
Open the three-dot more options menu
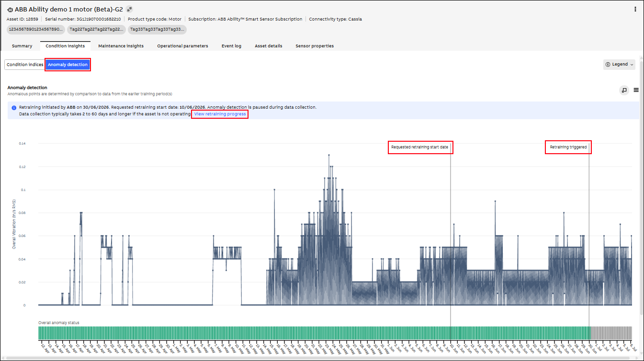pyautogui.click(x=635, y=9)
